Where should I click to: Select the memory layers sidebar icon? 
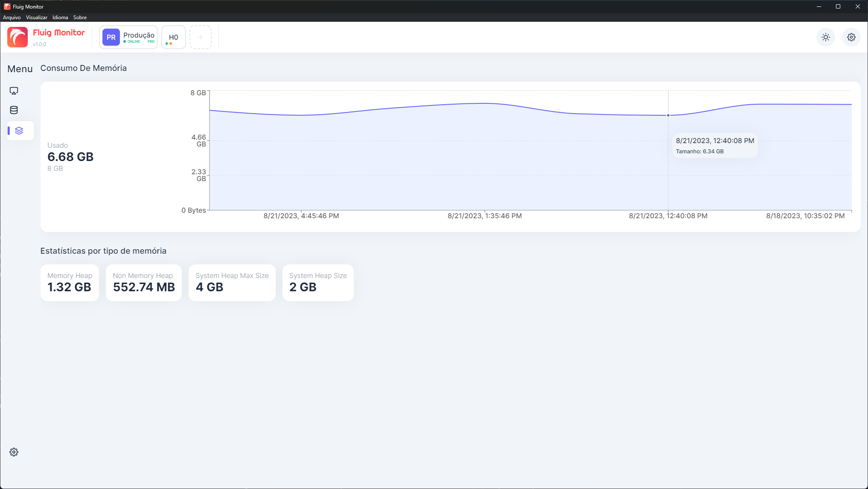pos(19,131)
